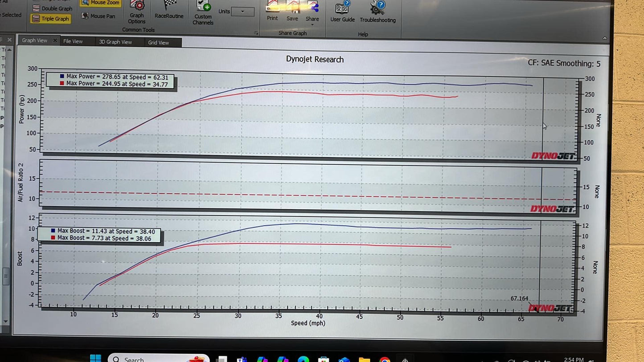Switch layout to Double Graph
This screenshot has height=362, width=644.
coord(52,8)
